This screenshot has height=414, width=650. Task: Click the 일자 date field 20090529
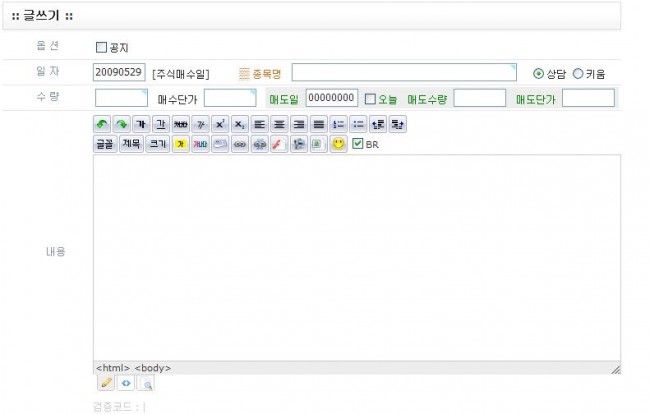tap(119, 72)
